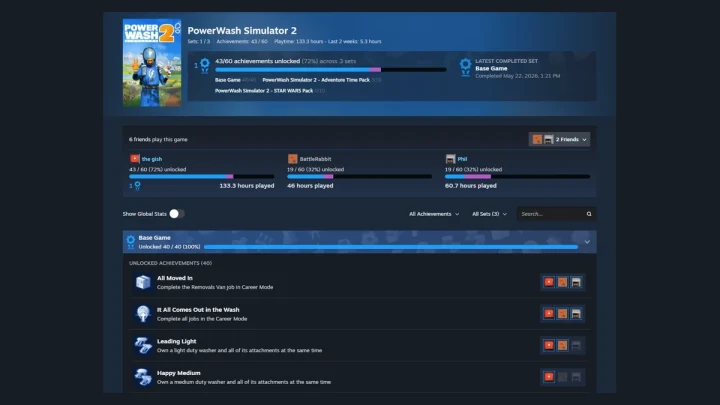Open the All Sets (3) dropdown
Screen dimensions: 720x405
[489, 214]
